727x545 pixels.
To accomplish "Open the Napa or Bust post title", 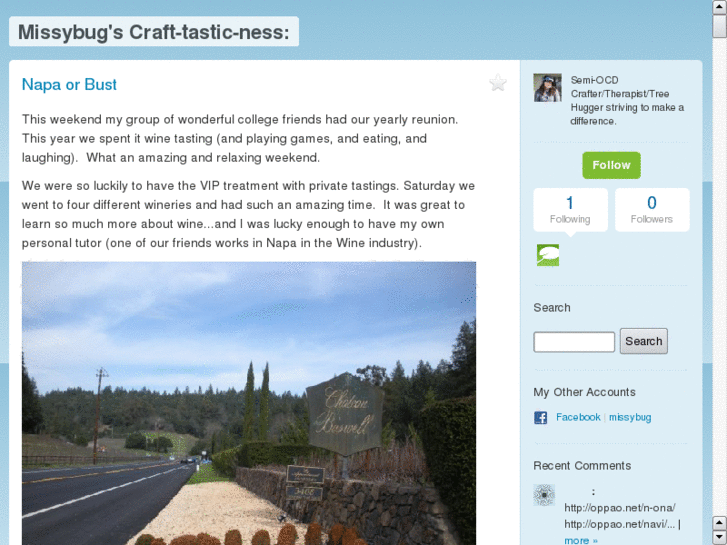I will 69,84.
